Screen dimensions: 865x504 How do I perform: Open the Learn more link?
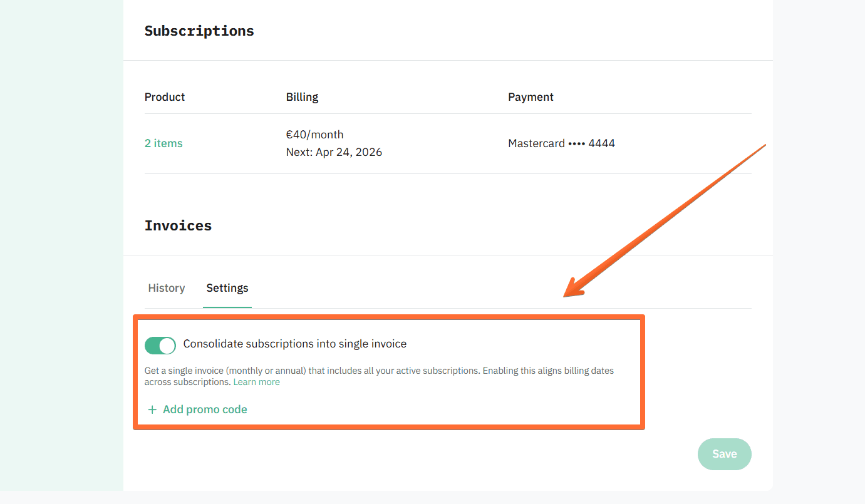point(256,382)
